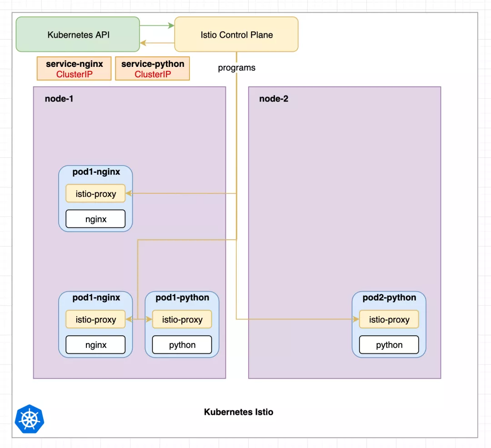Select istio-proxy inside pod1-python
This screenshot has height=448, width=491.
182,319
